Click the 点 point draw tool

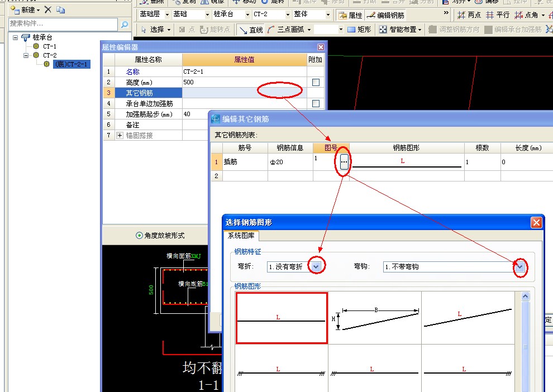point(187,30)
